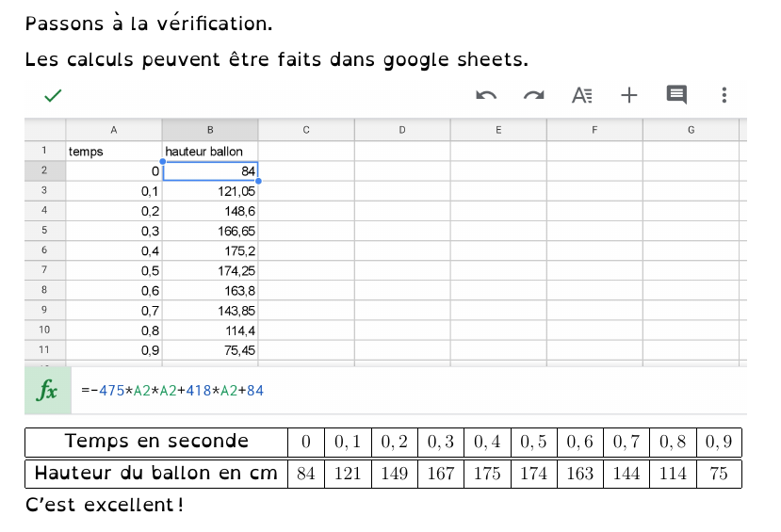This screenshot has height=532, width=781.
Task: Click cell containing 'temps'
Action: (x=114, y=151)
